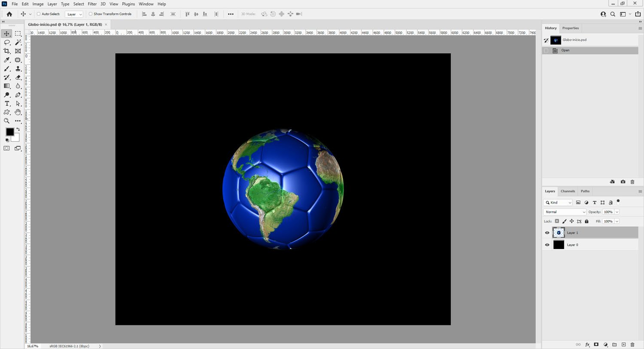Image resolution: width=644 pixels, height=349 pixels.
Task: Click the Home icon in options bar
Action: coord(9,14)
